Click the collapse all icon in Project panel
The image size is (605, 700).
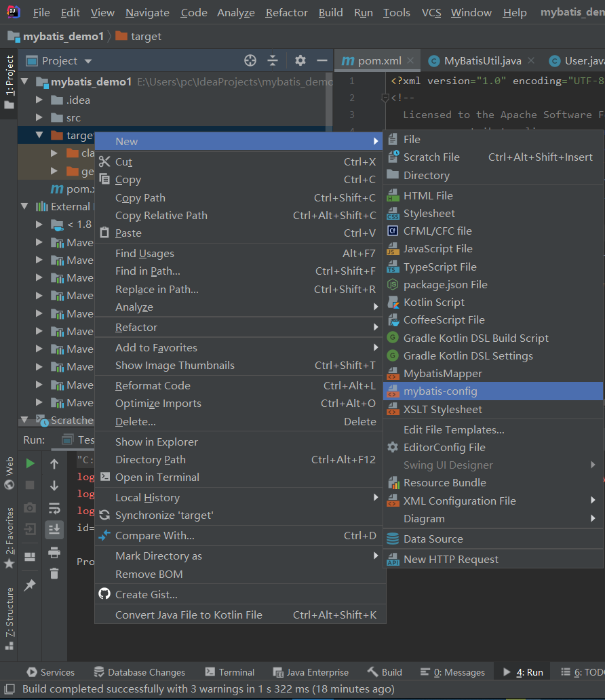click(x=273, y=60)
